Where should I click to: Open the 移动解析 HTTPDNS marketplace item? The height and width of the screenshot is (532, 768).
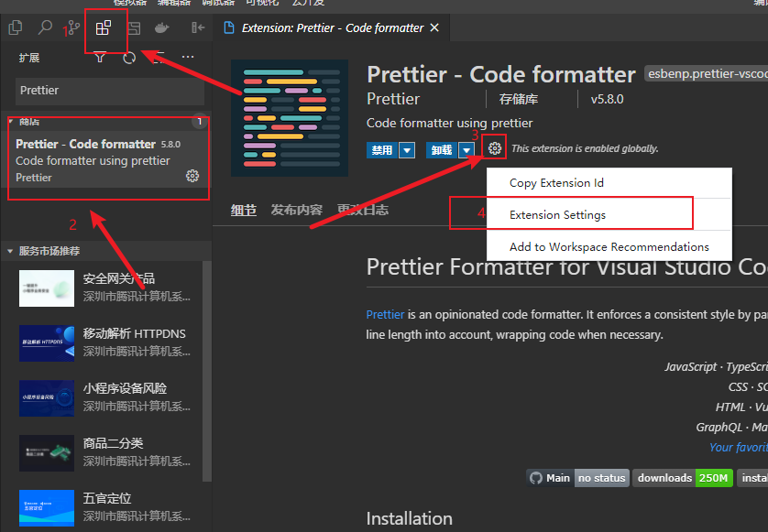(102, 342)
